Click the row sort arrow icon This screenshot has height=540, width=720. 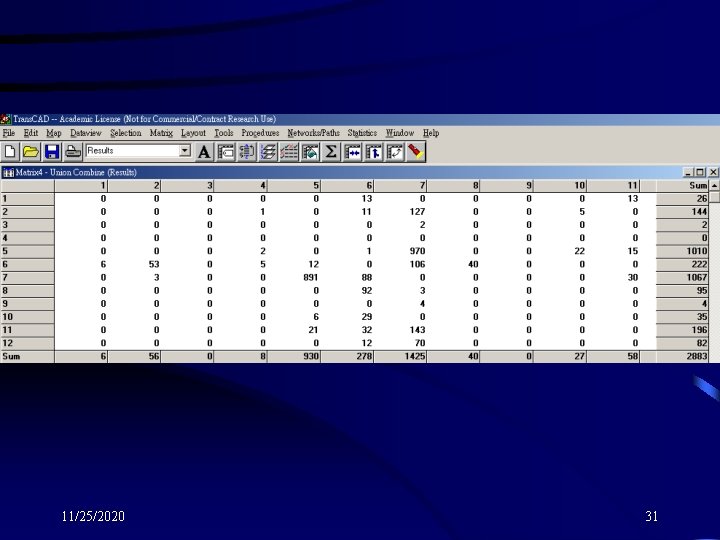click(373, 152)
